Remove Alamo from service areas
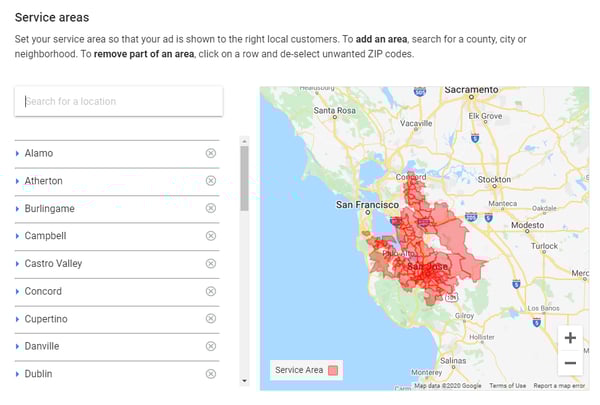 [x=210, y=153]
